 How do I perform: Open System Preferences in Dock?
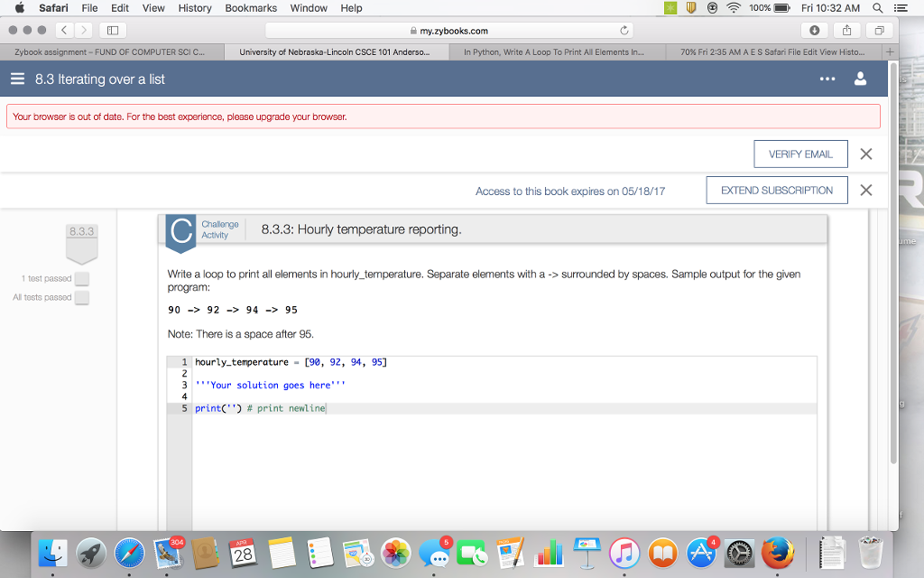[x=739, y=554]
